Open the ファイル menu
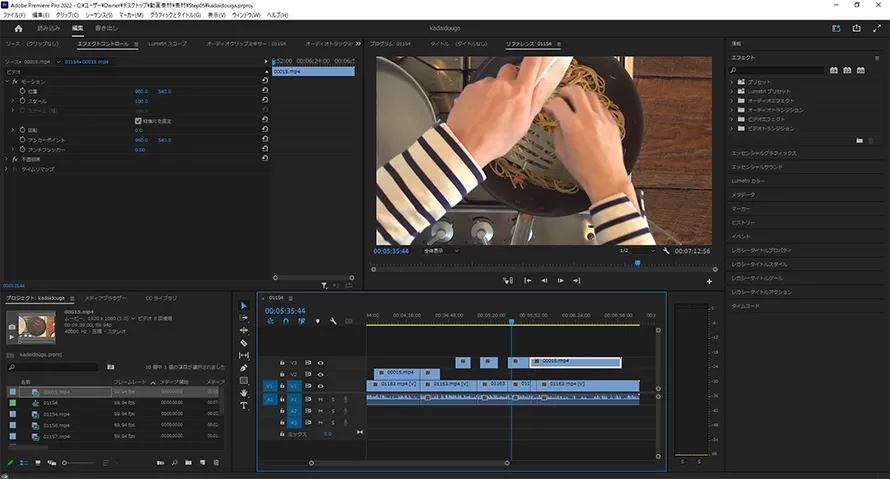The height and width of the screenshot is (479, 890). coord(14,15)
